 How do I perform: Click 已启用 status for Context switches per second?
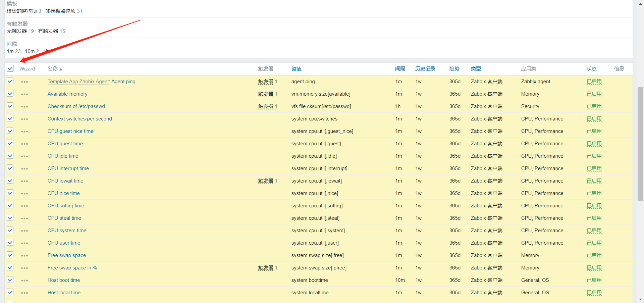pos(594,119)
